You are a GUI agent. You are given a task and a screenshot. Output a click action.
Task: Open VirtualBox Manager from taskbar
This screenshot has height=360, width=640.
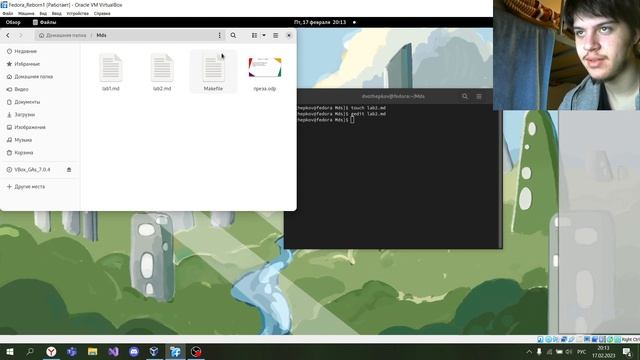click(154, 351)
